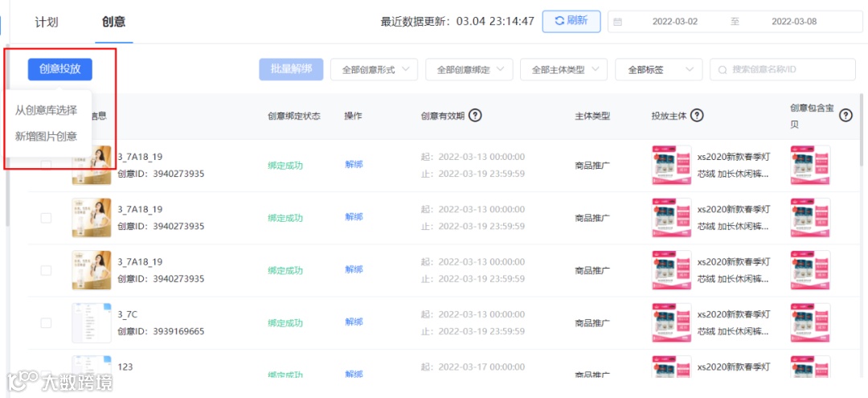Expand the 全部标签 dropdown
Viewport: 868px width, 398px height.
659,70
